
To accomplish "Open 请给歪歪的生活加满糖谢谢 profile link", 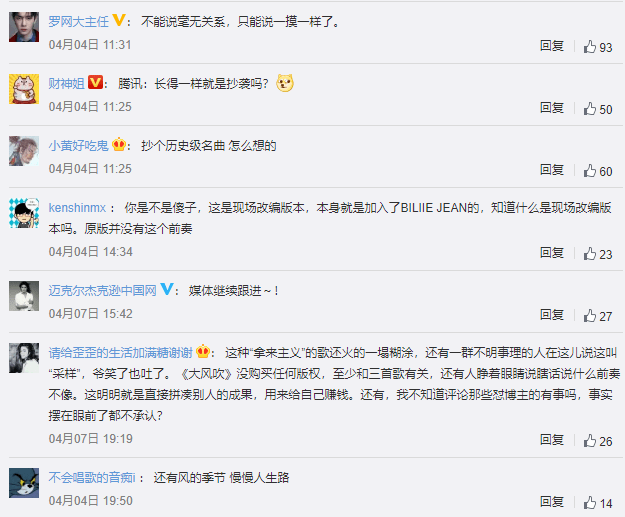I will tap(120, 353).
